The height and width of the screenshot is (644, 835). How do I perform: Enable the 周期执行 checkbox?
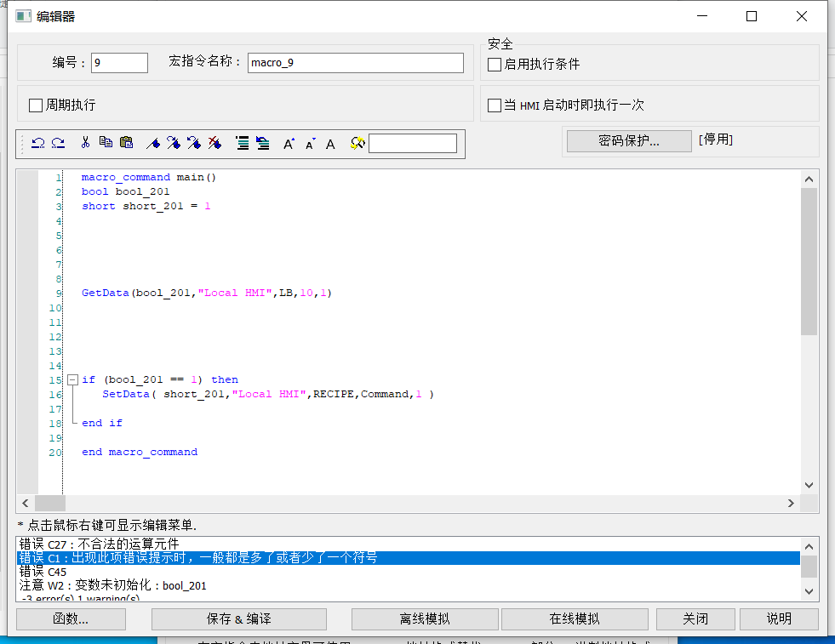point(36,105)
